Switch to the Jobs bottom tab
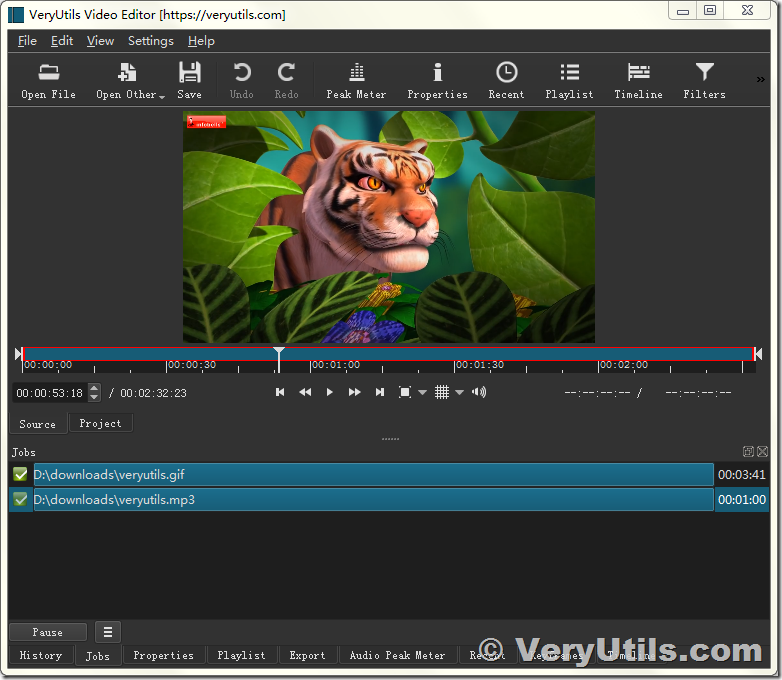Image resolution: width=782 pixels, height=680 pixels. point(98,656)
